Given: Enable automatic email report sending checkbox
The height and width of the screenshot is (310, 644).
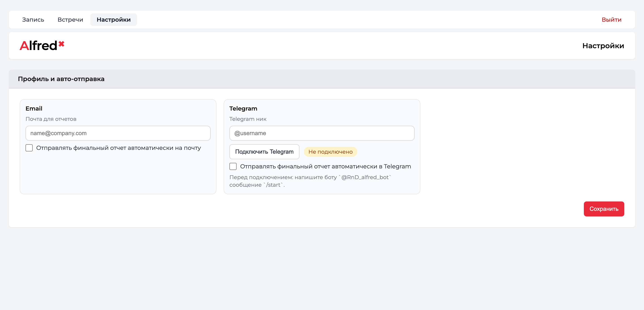Looking at the screenshot, I should click(x=29, y=148).
